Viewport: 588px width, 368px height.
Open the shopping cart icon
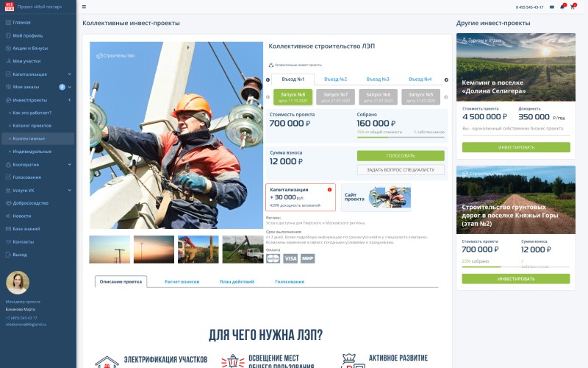(573, 7)
